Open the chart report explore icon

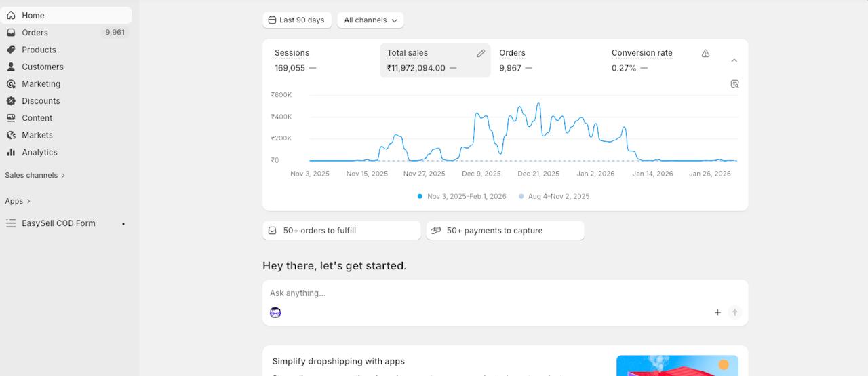pos(734,84)
